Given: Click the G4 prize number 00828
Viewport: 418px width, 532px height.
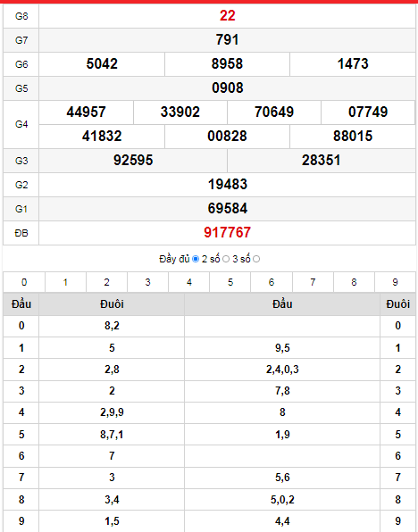Looking at the screenshot, I should 227,136.
